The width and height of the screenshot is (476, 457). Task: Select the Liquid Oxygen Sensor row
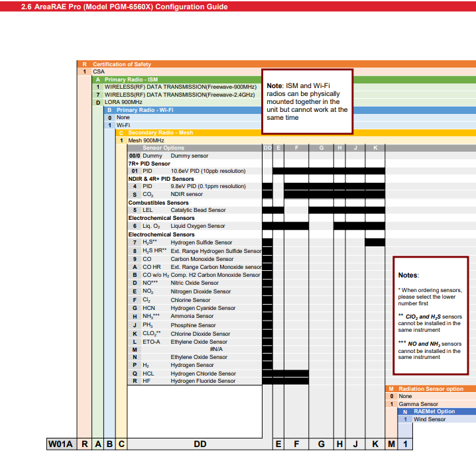click(198, 226)
